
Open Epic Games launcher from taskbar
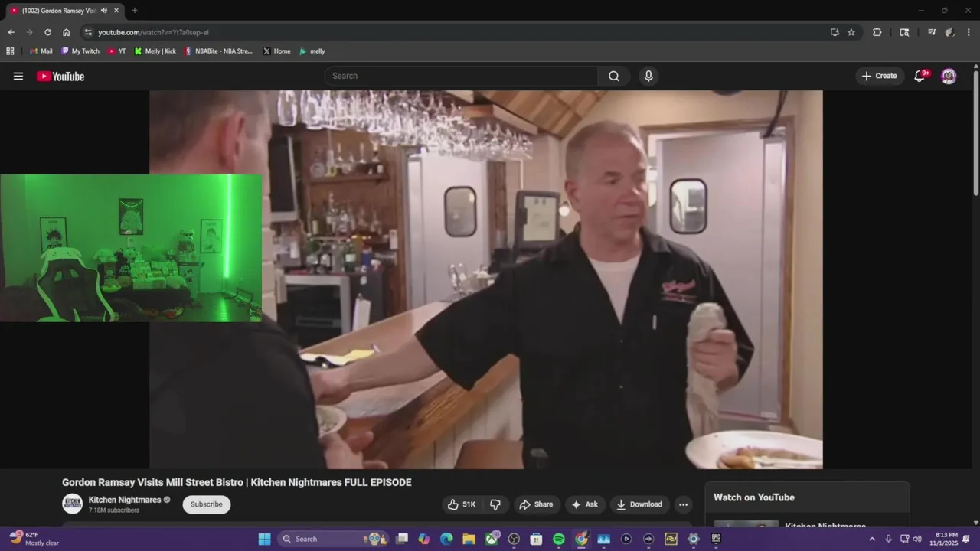(x=716, y=539)
